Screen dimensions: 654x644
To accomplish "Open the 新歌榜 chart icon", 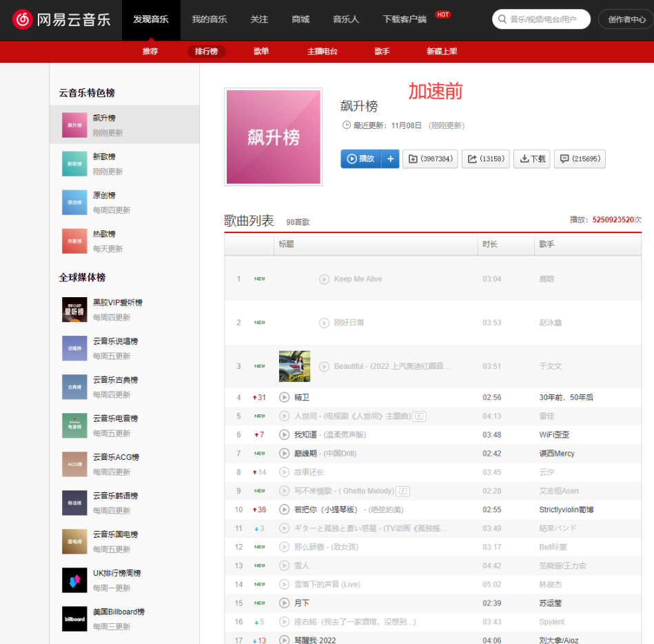I will pyautogui.click(x=74, y=164).
